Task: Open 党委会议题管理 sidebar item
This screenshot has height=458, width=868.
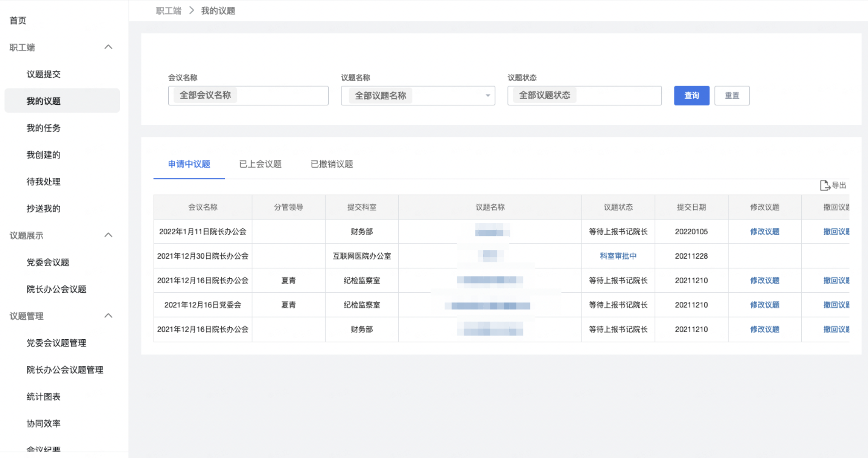Action: click(x=56, y=343)
